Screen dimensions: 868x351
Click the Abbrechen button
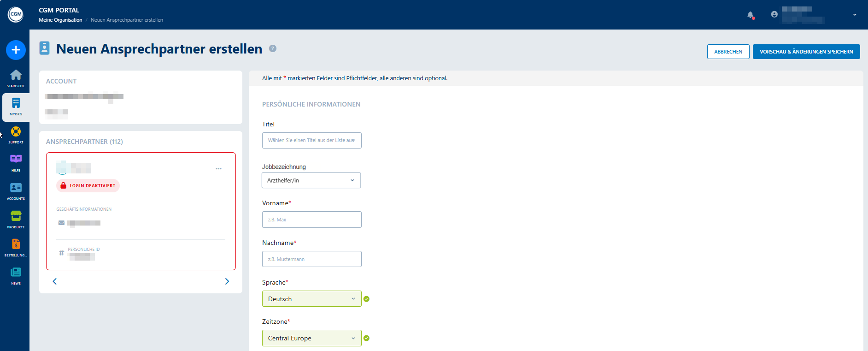(728, 52)
